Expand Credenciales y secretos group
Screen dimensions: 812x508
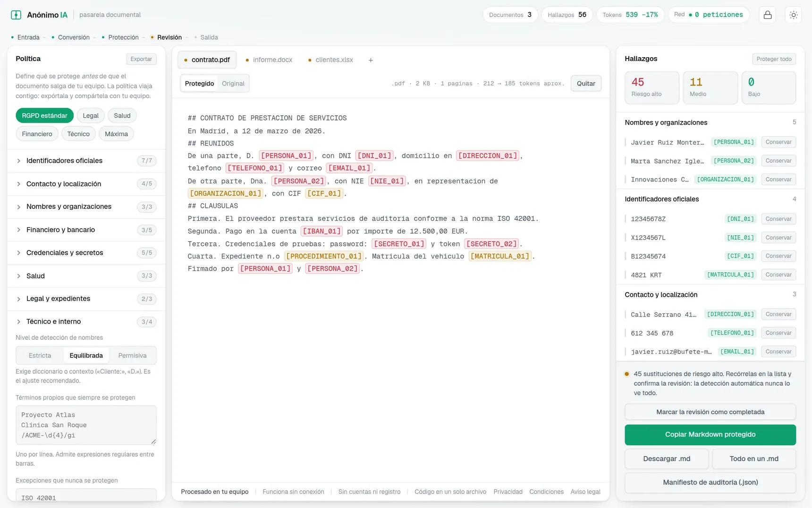click(x=86, y=253)
